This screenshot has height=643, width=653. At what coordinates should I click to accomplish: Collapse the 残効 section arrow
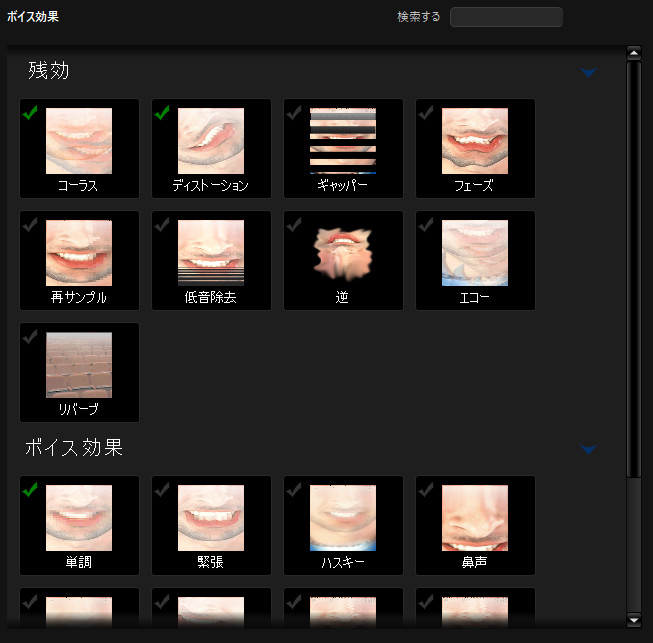point(588,72)
